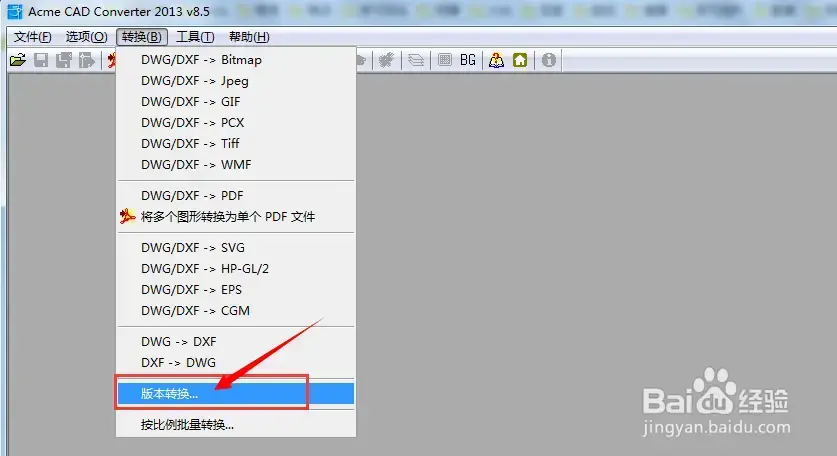Click the grid pattern toolbar icon
This screenshot has height=456, width=837.
pyautogui.click(x=445, y=60)
